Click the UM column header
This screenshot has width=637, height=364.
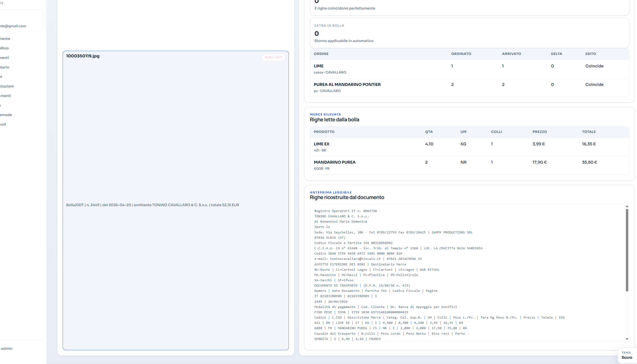463,132
